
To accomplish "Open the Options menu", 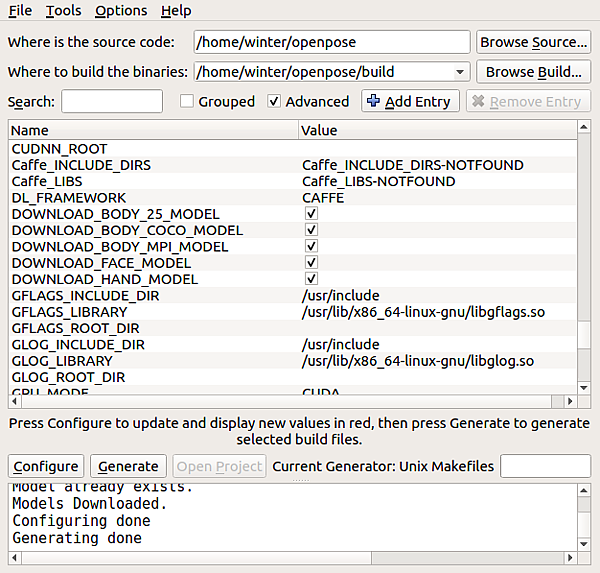I will click(121, 10).
